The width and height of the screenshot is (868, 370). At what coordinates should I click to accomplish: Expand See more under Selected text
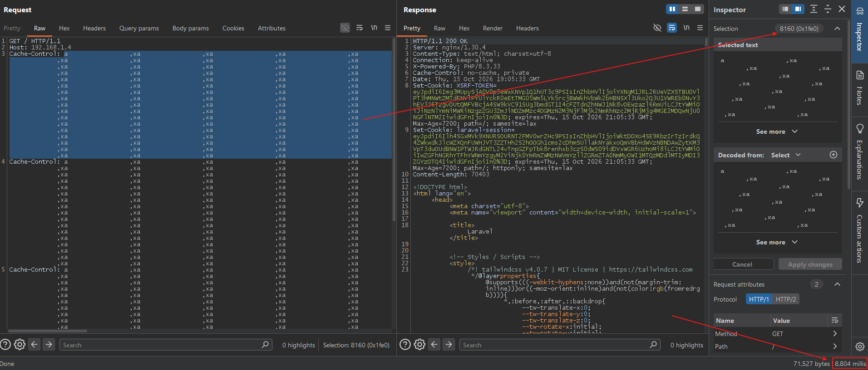point(776,131)
